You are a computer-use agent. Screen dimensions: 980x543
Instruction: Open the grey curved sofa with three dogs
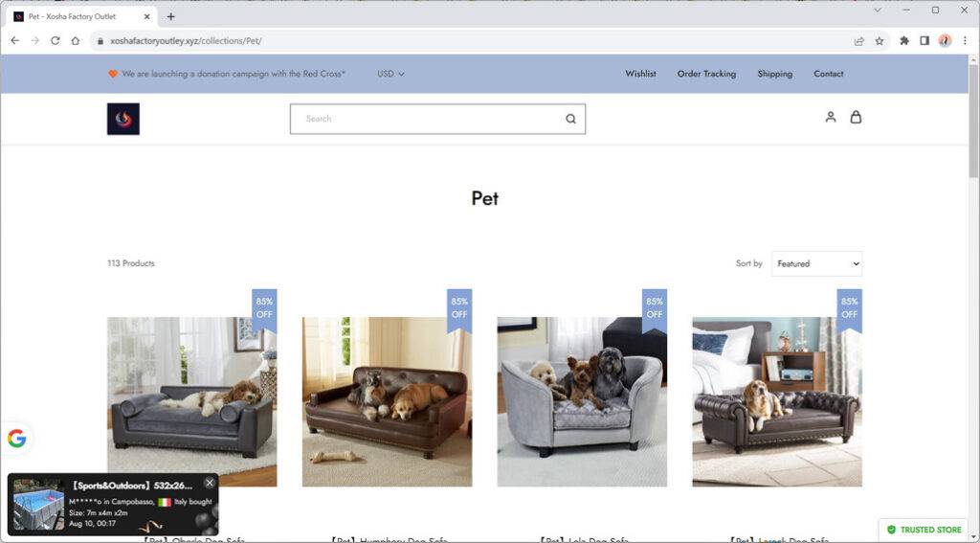coord(582,401)
